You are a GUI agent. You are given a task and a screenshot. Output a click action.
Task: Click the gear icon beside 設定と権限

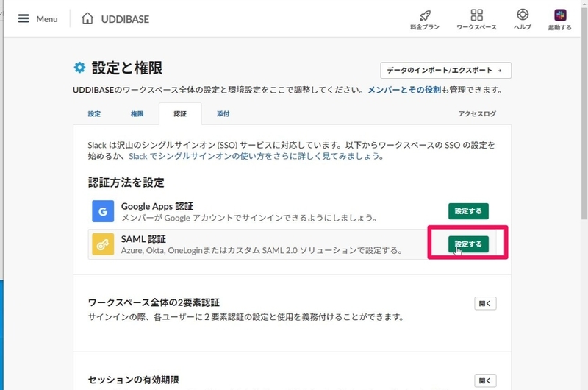(79, 68)
